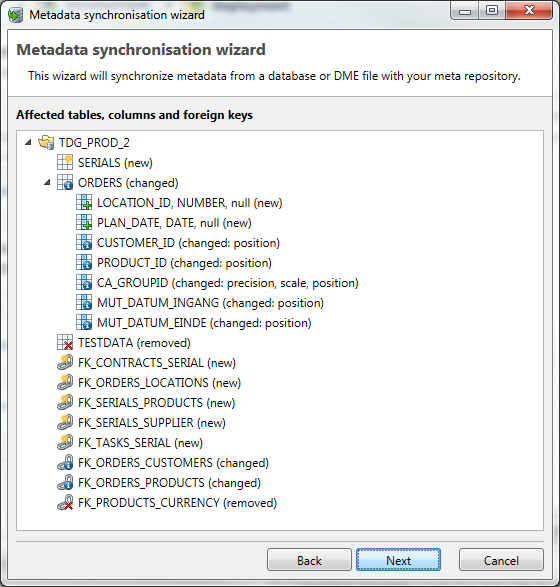Cancel the synchronisation wizard
Viewport: 560px width, 587px height.
click(x=501, y=560)
